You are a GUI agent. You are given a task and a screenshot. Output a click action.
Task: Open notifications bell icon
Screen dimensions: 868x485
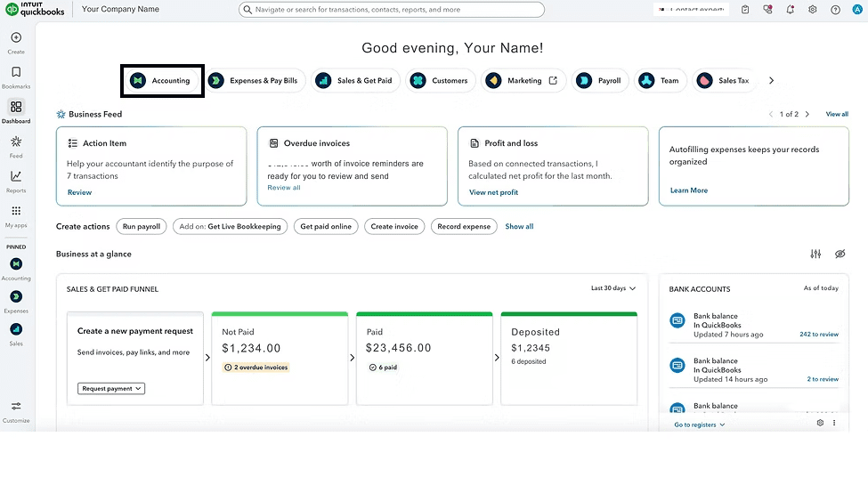pos(790,10)
